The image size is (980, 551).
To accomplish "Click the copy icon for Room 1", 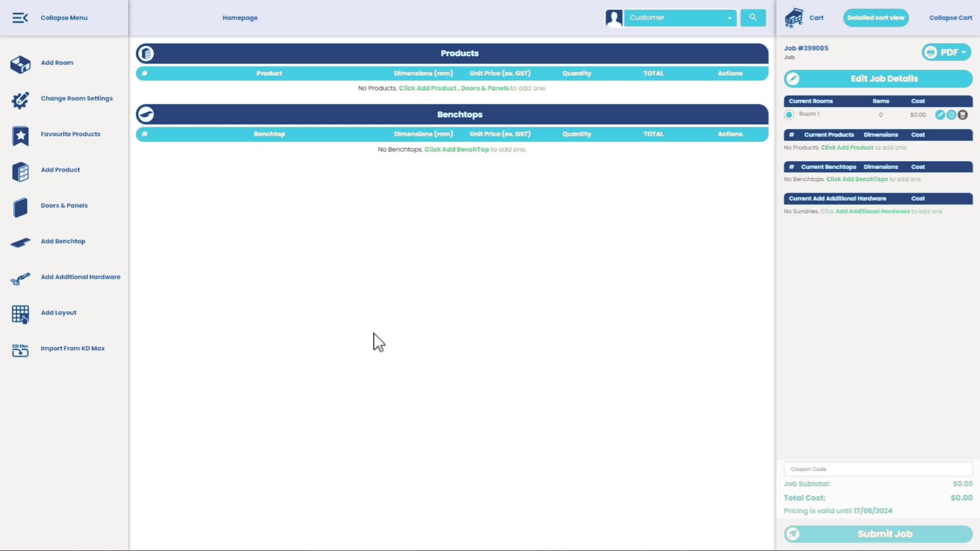I will tap(951, 115).
